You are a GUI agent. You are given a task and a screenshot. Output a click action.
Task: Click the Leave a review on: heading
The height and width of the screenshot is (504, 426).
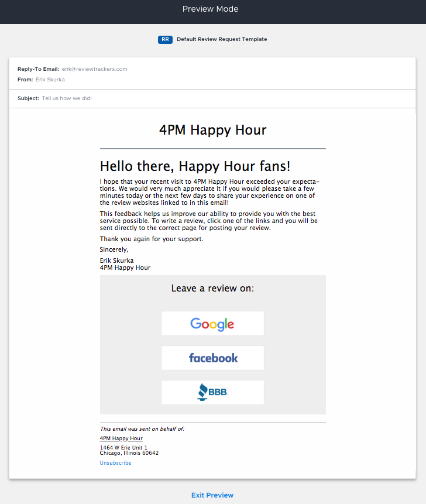212,289
